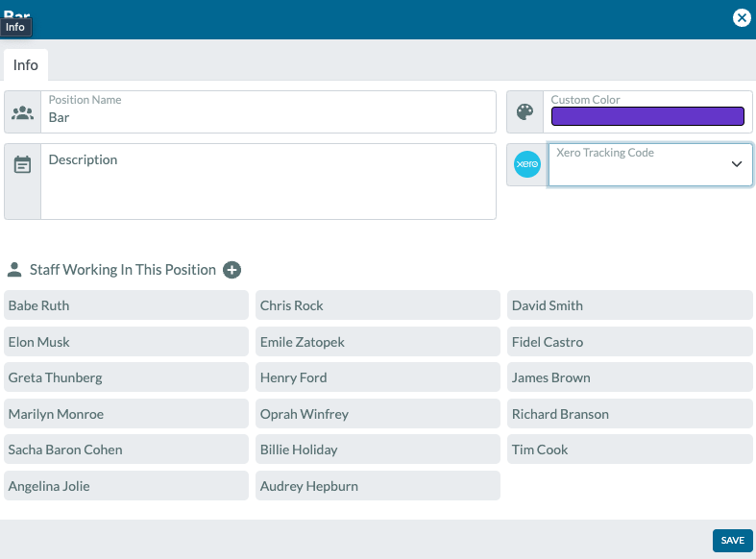Choose Oprah Winfrey from staff list
This screenshot has width=756, height=559.
pos(378,413)
